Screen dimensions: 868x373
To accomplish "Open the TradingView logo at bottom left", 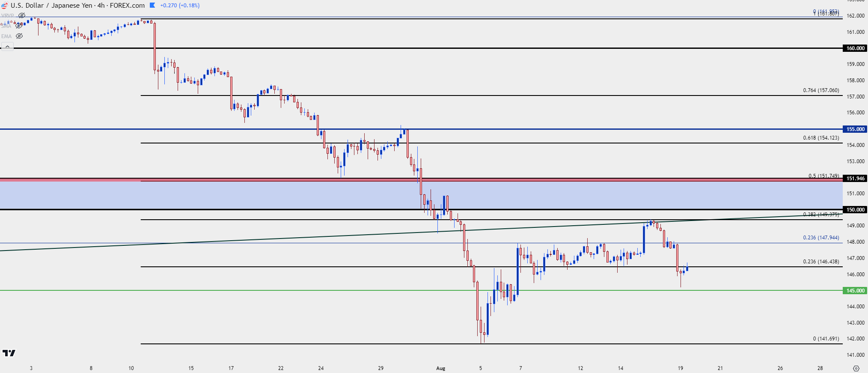I will (9, 353).
